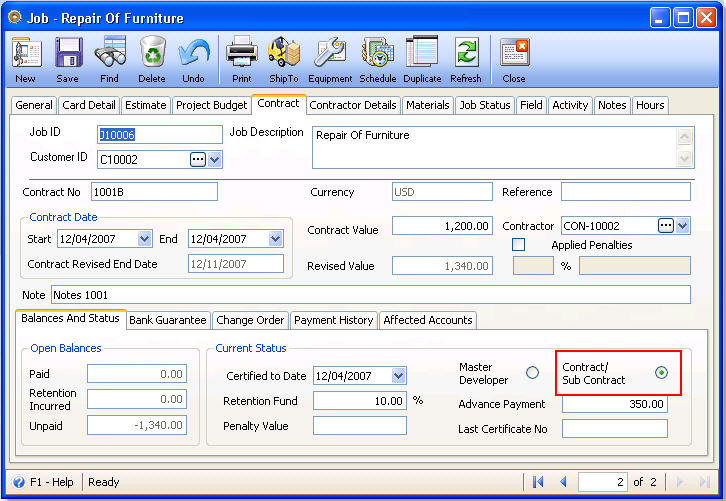Click the Close toolbar icon
This screenshot has width=726, height=501.
click(x=514, y=52)
